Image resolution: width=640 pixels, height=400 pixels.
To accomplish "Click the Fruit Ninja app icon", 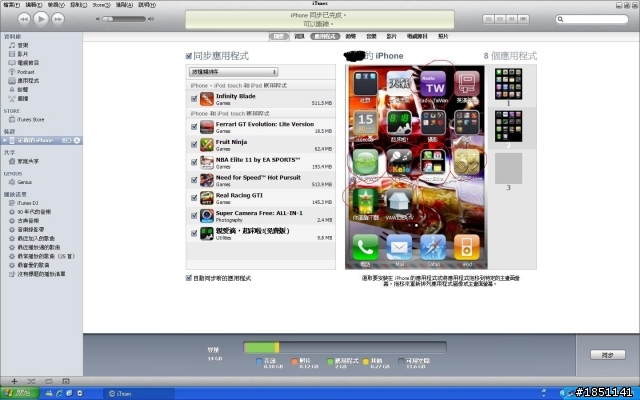I will click(207, 144).
